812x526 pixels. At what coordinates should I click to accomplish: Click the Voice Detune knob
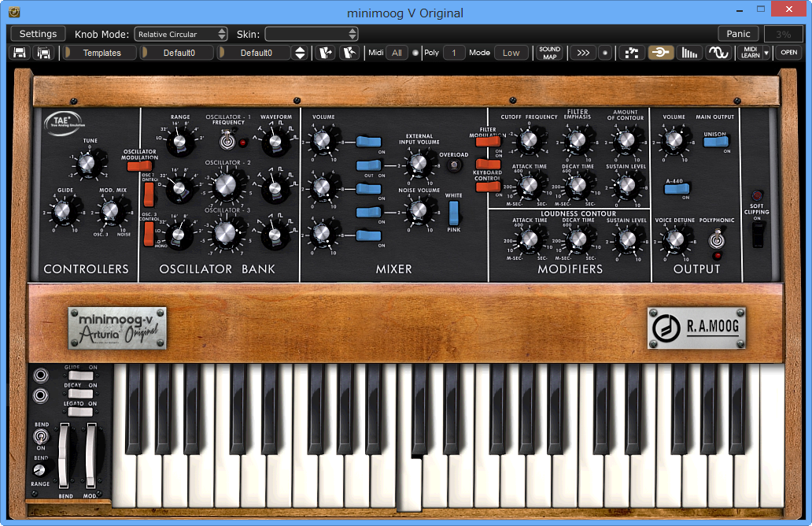coord(676,240)
